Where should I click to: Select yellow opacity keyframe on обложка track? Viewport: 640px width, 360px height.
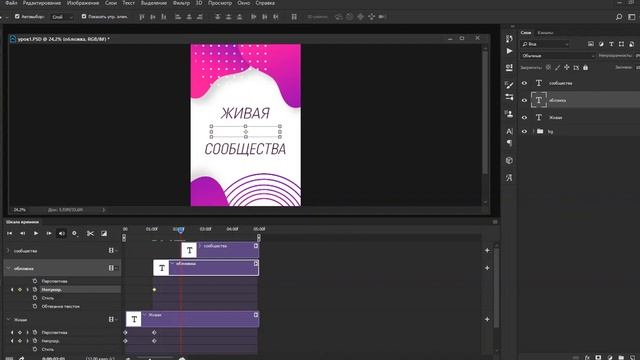(154, 289)
